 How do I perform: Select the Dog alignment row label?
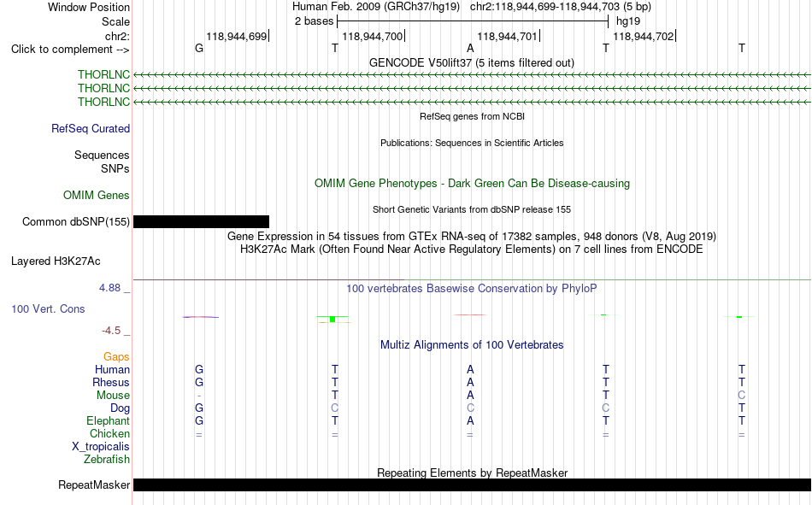(x=120, y=408)
